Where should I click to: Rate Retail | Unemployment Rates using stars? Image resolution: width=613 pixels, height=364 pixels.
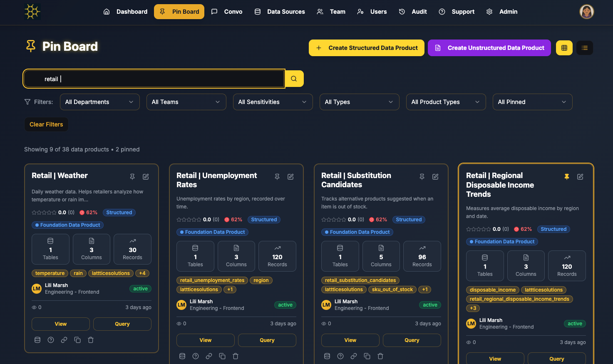(189, 220)
